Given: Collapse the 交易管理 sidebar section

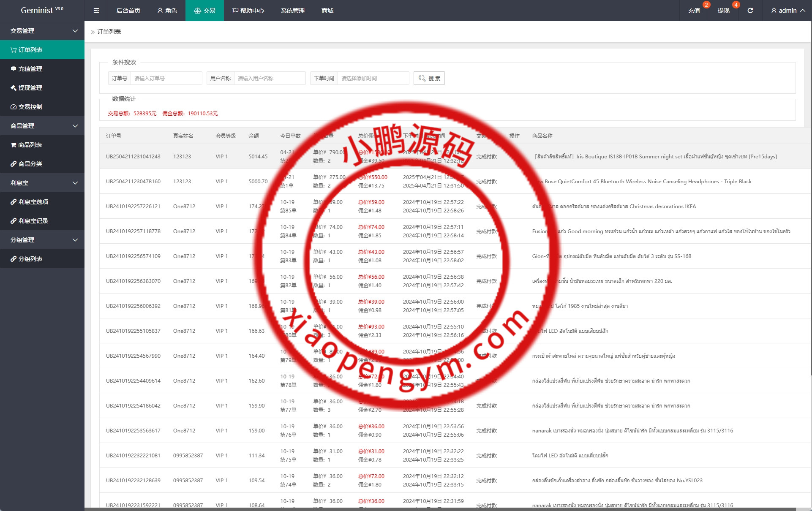Looking at the screenshot, I should click(42, 31).
